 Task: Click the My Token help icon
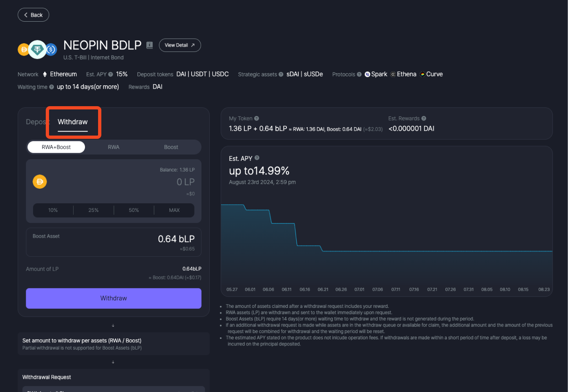pyautogui.click(x=257, y=118)
